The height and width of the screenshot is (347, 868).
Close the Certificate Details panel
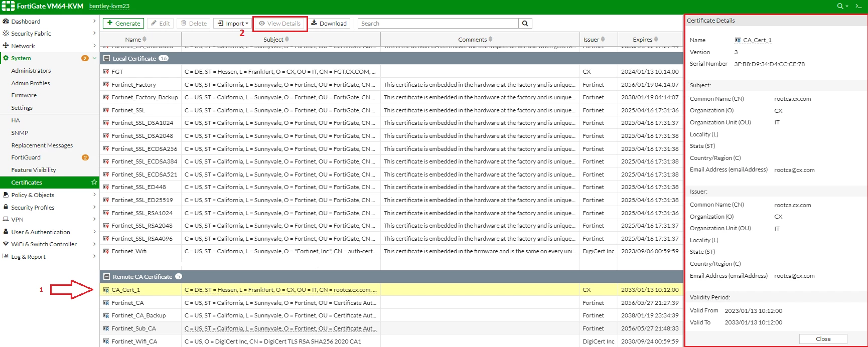[x=823, y=339]
